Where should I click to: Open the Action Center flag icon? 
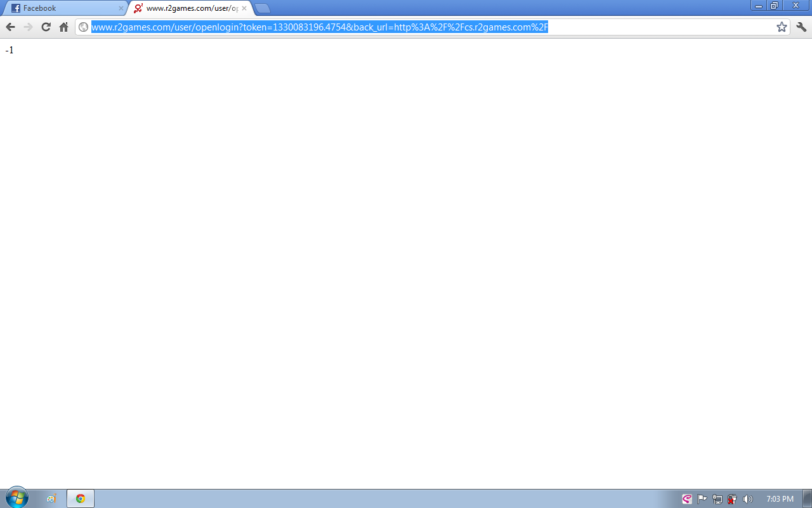(702, 499)
